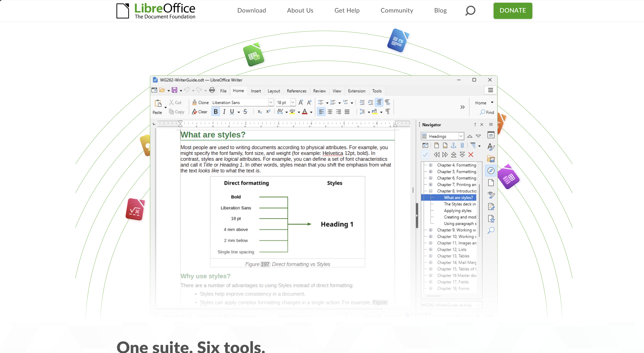
Task: Toggle formatting marks pilcrow in second row
Action: pos(388,112)
